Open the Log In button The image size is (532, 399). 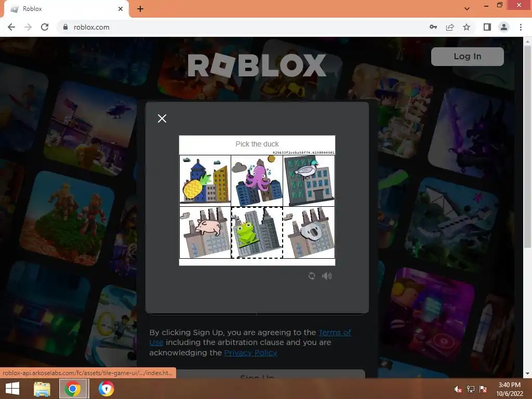pyautogui.click(x=467, y=56)
